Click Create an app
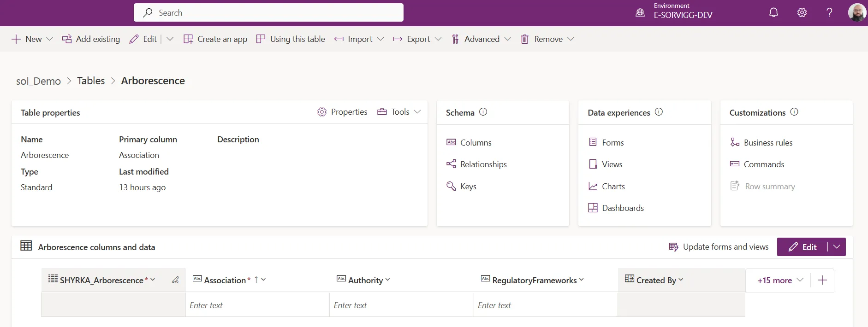The image size is (868, 327). 215,39
